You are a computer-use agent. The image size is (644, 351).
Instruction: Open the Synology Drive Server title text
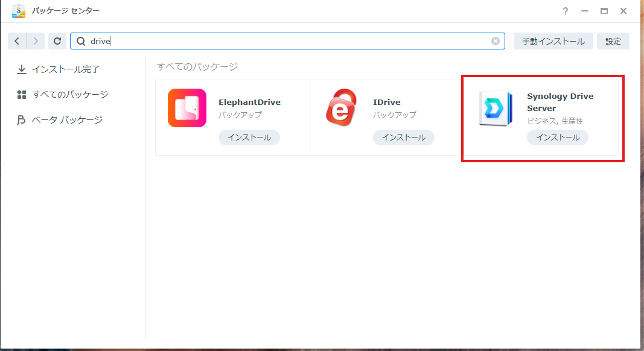[x=560, y=102]
